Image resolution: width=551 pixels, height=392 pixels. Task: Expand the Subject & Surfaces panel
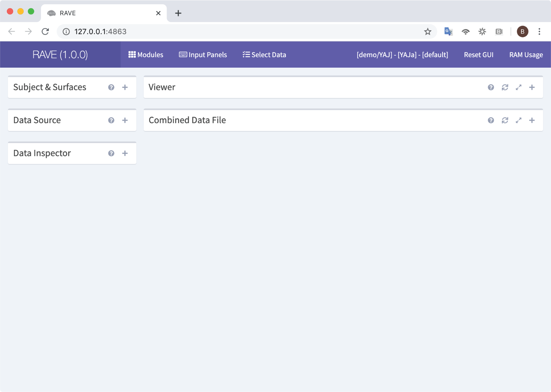pos(125,87)
